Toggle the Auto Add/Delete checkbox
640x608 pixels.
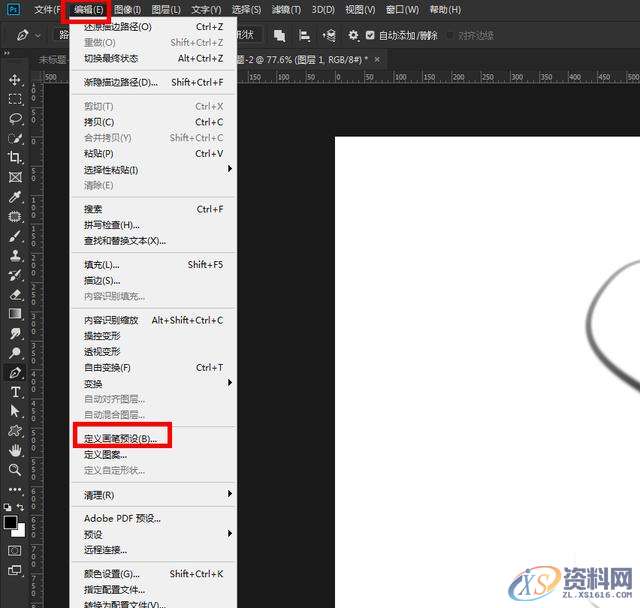(370, 36)
